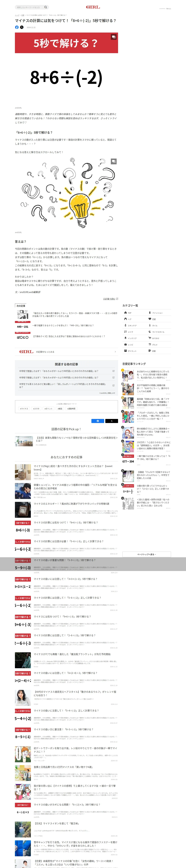This screenshot has height=868, width=186.
Task: Click the 恋愛 heart category icon
Action: tap(150, 319)
